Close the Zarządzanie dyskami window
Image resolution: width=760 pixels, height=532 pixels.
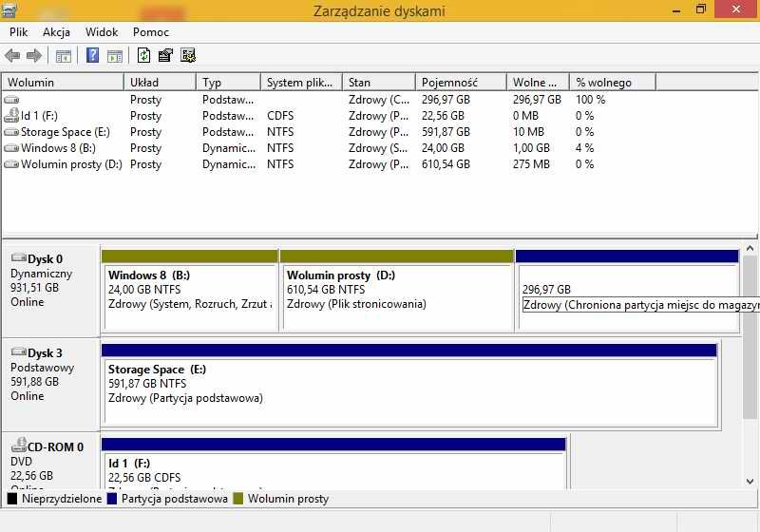tap(736, 9)
